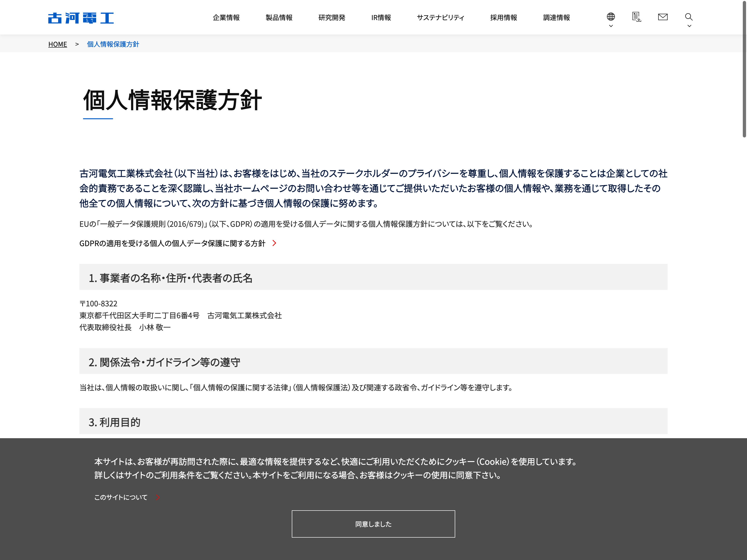Open the 製品情報 menu
Image resolution: width=747 pixels, height=560 pixels.
[x=279, y=17]
